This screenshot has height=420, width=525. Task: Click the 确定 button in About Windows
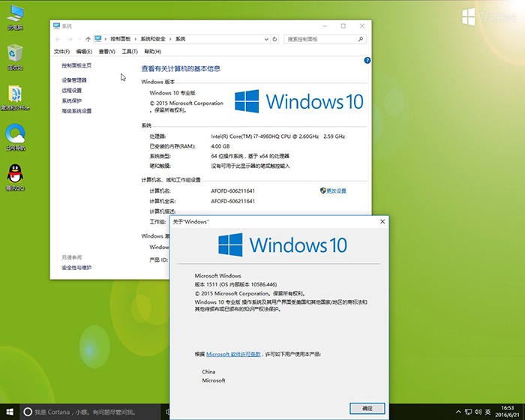(367, 408)
